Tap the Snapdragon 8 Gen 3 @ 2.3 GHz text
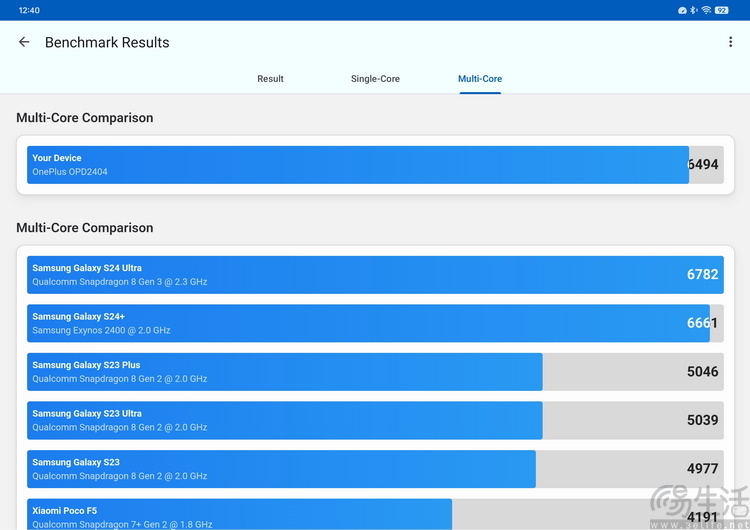The image size is (750, 530). coord(120,282)
